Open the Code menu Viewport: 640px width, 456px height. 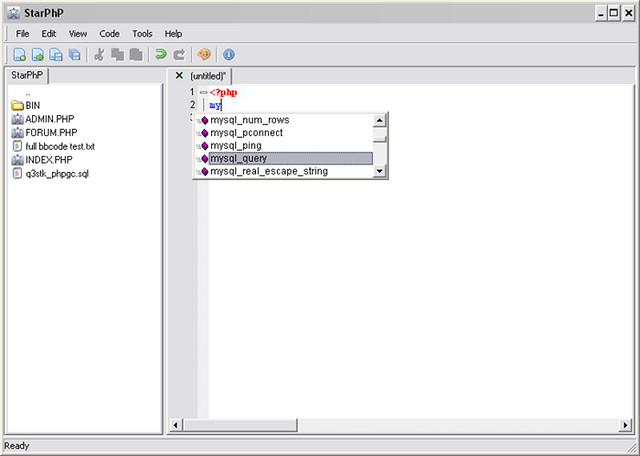109,33
